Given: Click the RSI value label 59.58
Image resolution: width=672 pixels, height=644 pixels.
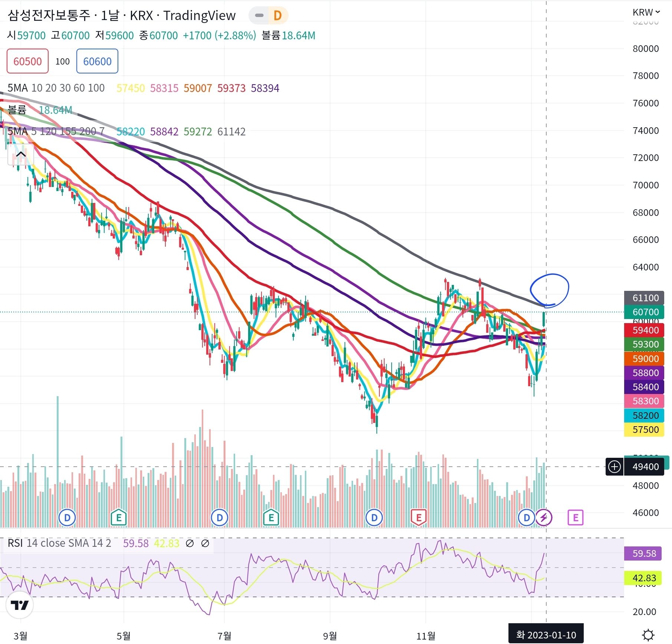Looking at the screenshot, I should [643, 553].
